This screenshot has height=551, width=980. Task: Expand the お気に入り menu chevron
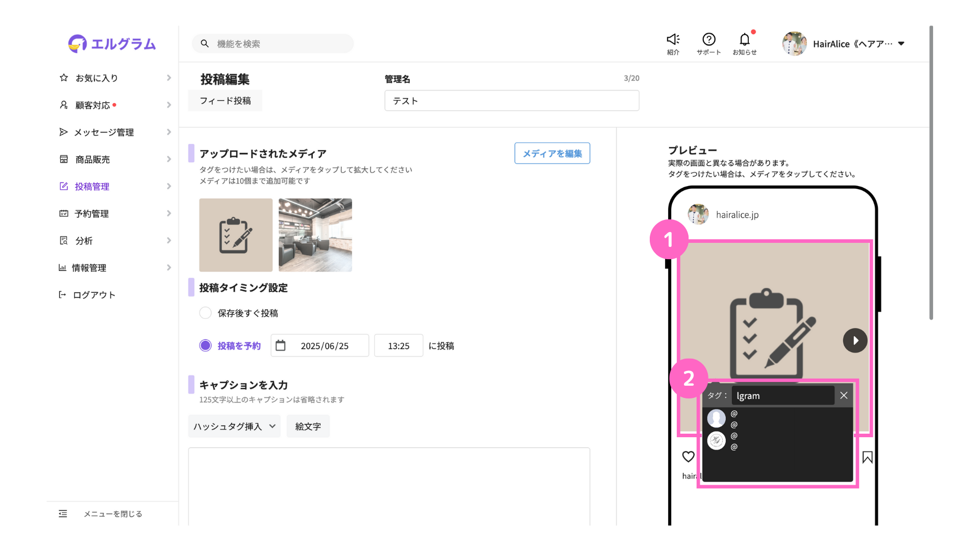click(x=168, y=78)
